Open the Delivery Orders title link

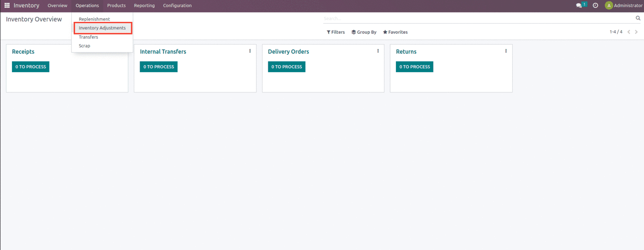coord(288,52)
